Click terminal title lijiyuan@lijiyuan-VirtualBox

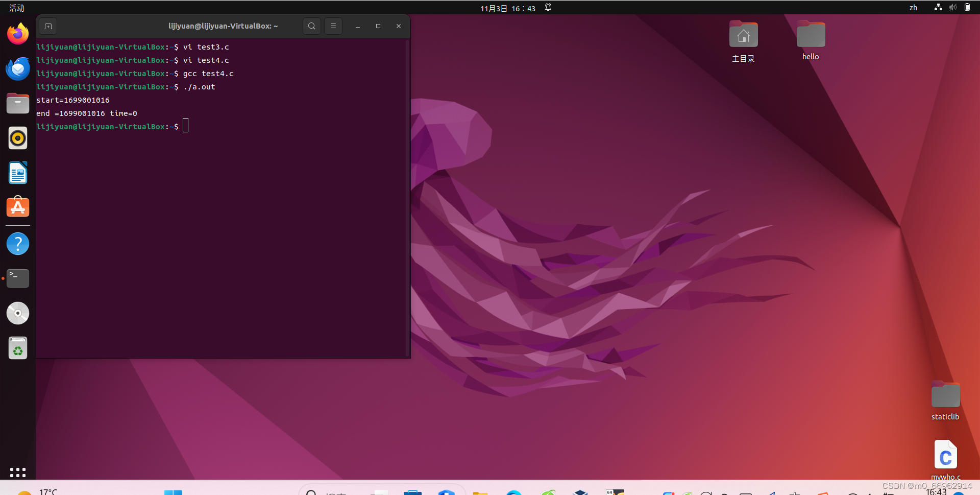point(223,26)
